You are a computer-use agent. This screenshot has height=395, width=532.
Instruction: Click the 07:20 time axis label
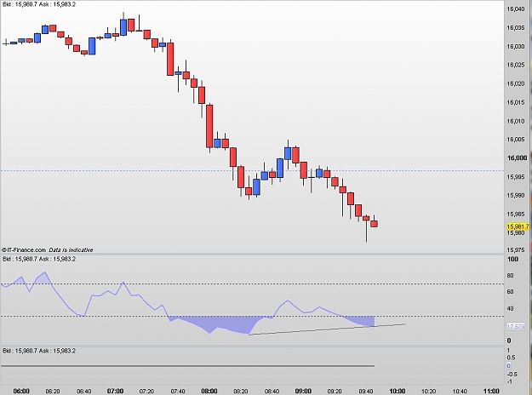pos(146,392)
